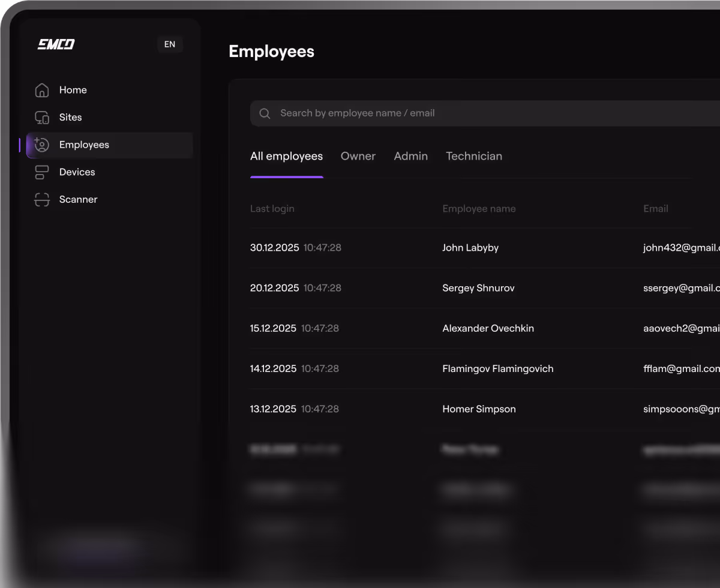
Task: Switch to the Owner tab
Action: [358, 156]
